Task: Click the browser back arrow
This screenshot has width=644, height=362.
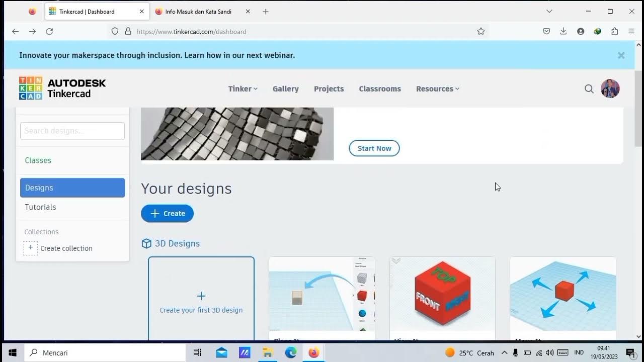Action: coord(16,31)
